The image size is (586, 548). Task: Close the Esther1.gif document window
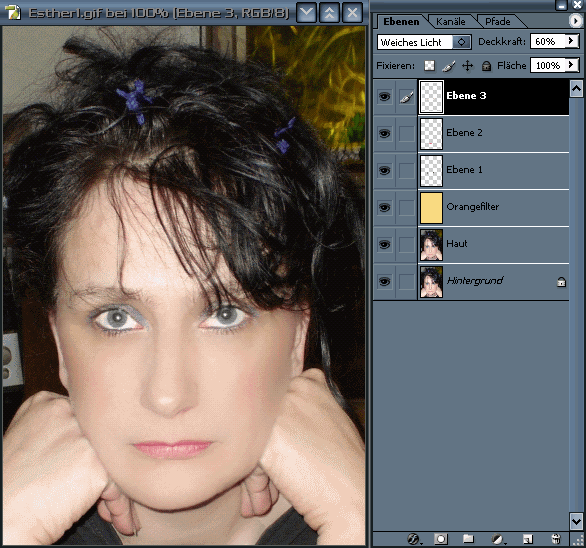point(352,13)
